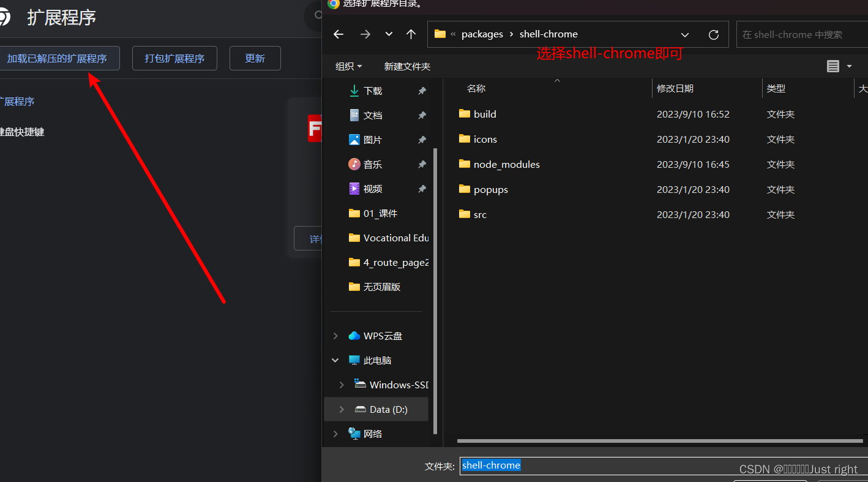The width and height of the screenshot is (868, 482).
Task: Click 加载已解压的扩展程序 in Chrome extensions page
Action: 57,58
